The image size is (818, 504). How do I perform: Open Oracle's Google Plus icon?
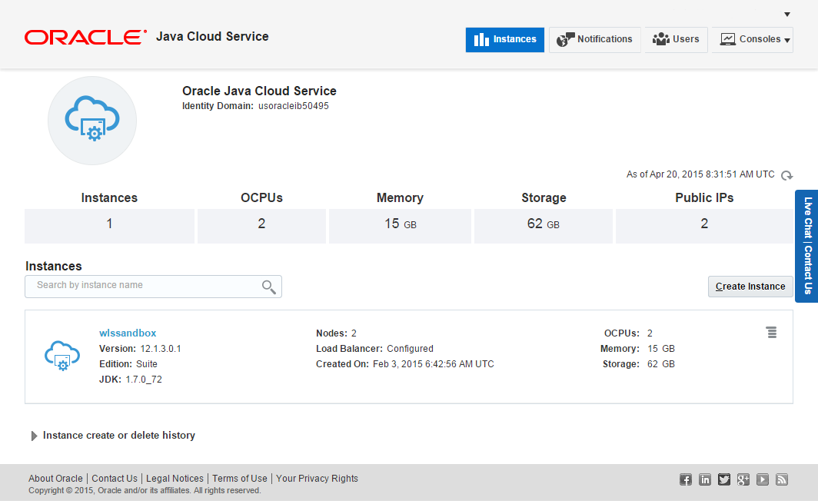(x=743, y=479)
